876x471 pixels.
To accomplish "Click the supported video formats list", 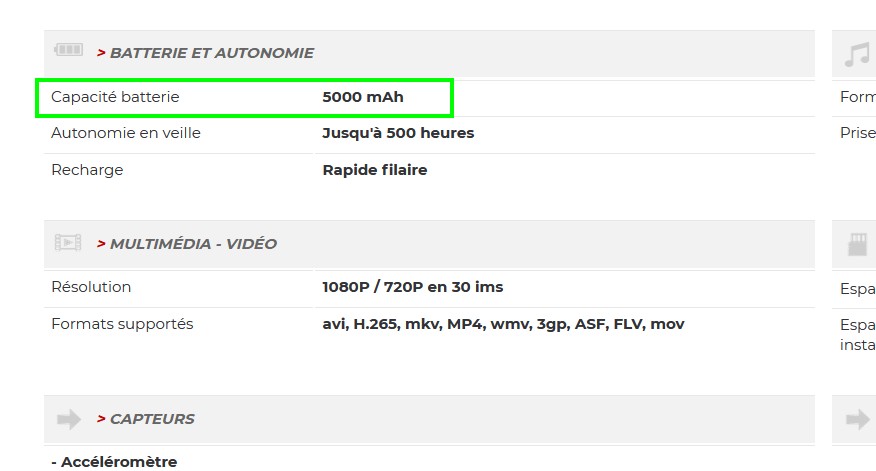I will tap(503, 324).
